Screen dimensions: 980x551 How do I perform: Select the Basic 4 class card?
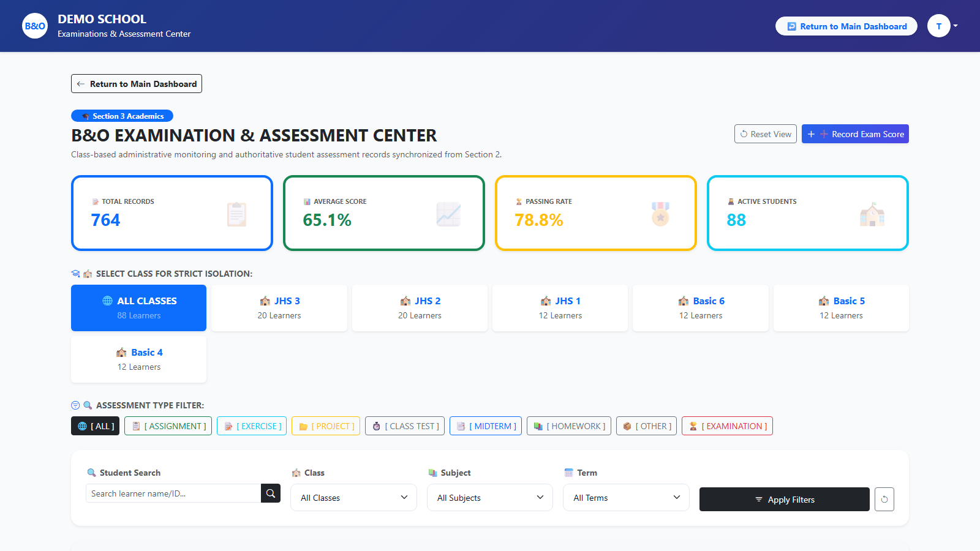coord(139,359)
